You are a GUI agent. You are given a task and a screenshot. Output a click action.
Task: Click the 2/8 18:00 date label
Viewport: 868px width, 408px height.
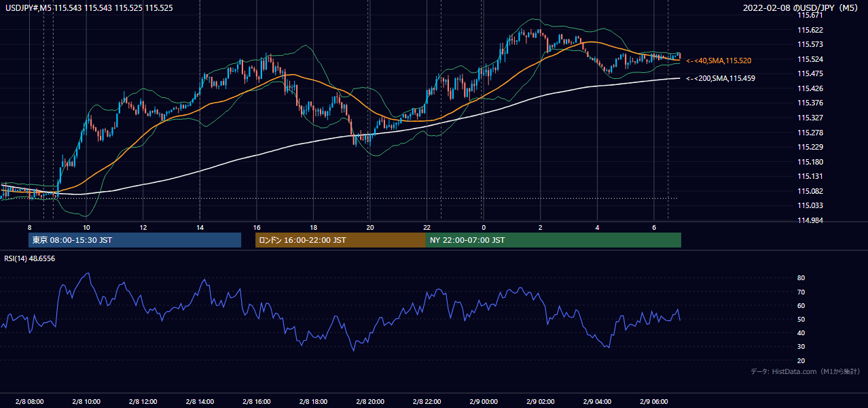pos(313,401)
